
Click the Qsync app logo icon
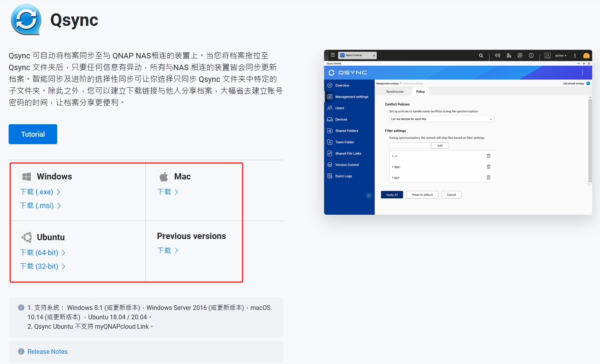(26, 19)
